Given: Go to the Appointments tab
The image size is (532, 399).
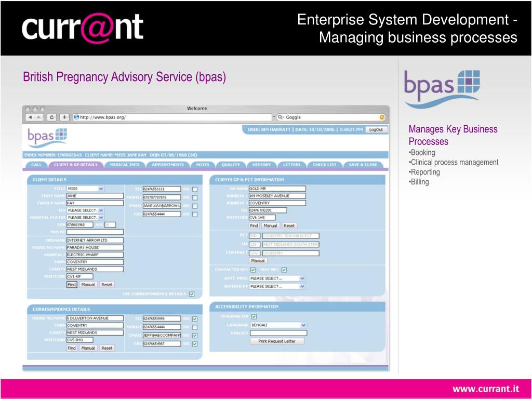Looking at the screenshot, I should pyautogui.click(x=168, y=165).
